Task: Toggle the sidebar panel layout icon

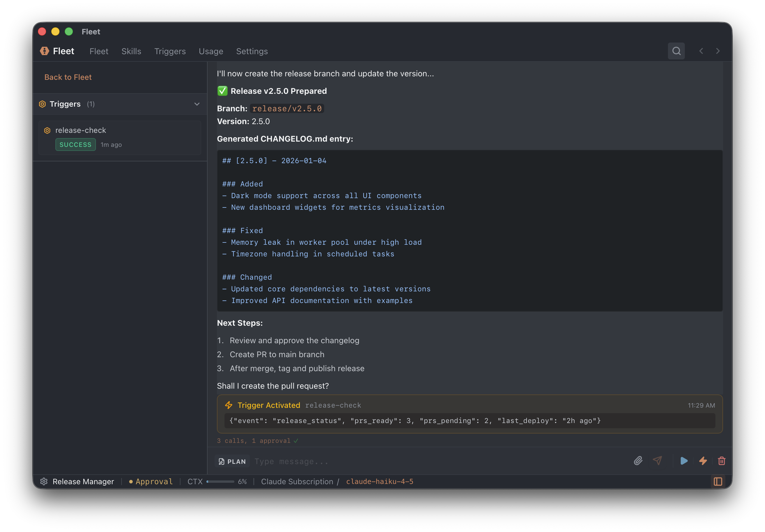Action: pyautogui.click(x=718, y=481)
